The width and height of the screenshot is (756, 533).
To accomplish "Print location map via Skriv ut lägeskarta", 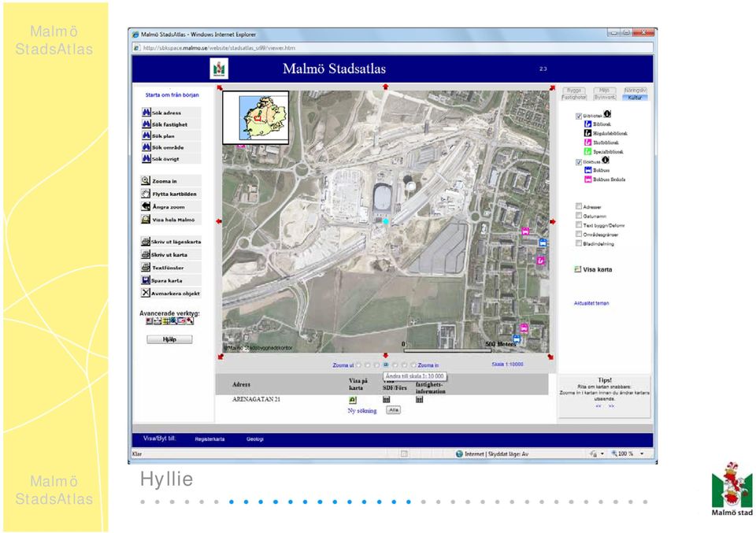I will [x=171, y=242].
